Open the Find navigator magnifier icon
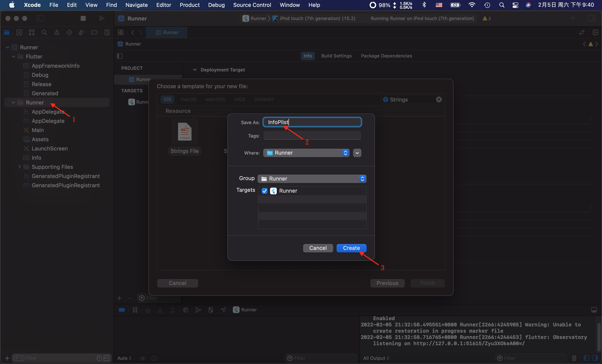Viewport: 602px width, 364px height. [x=44, y=32]
